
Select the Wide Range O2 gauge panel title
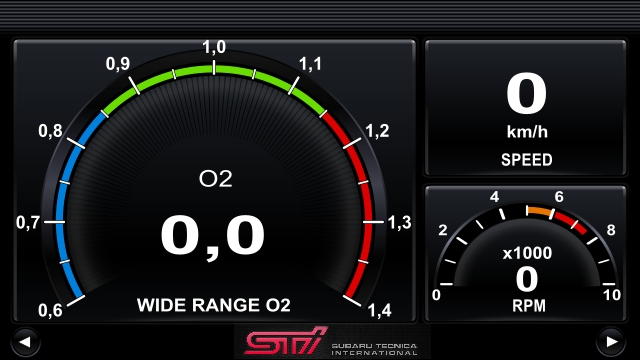click(213, 305)
